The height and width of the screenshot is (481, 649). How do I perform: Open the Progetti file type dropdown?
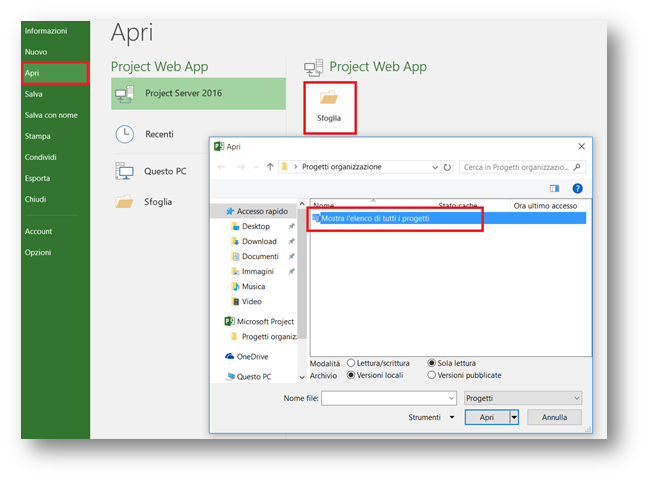pos(522,398)
